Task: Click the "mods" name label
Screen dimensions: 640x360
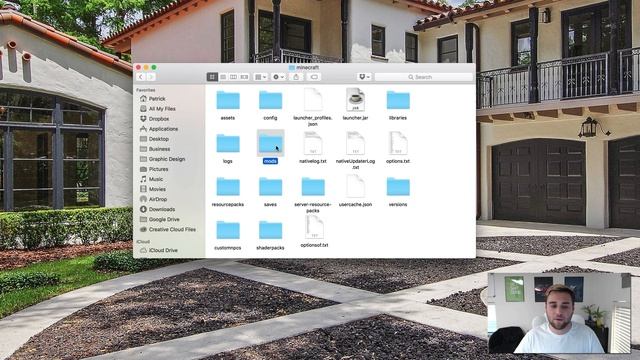Action: click(x=270, y=161)
